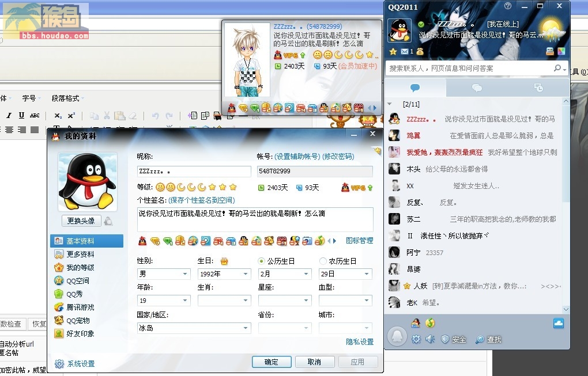588x376 pixels.
Task: Toggle superscript formatting in the editor toolbar
Action: point(71,116)
